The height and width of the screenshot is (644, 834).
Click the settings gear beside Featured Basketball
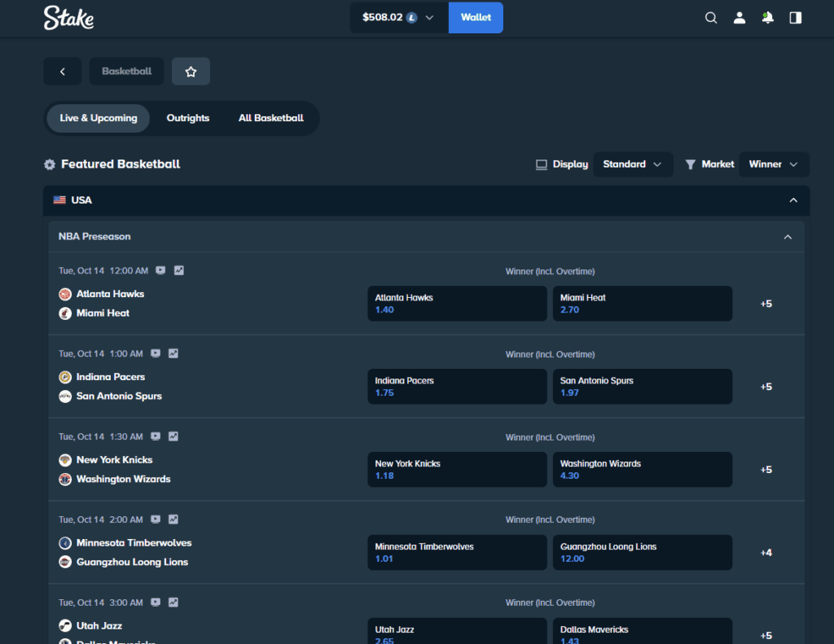point(50,164)
